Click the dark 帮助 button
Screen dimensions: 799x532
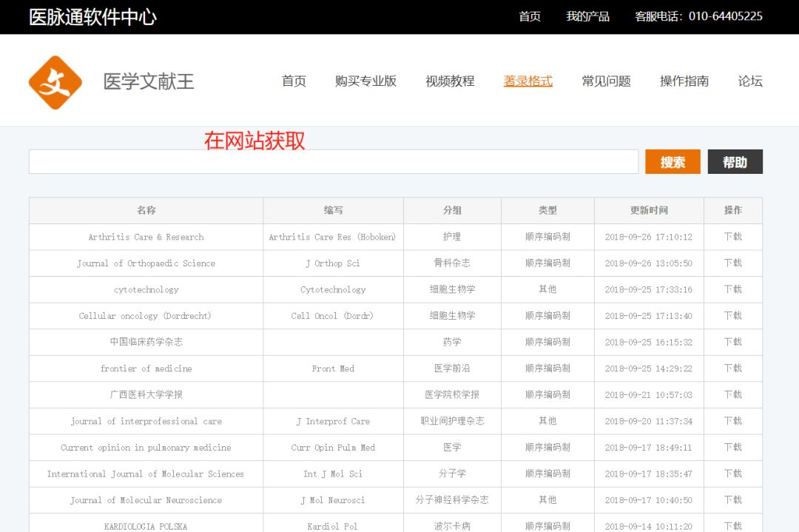click(735, 161)
